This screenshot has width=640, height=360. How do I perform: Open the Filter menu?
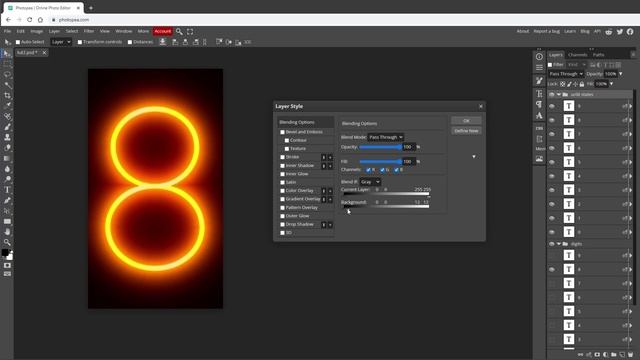tap(89, 31)
